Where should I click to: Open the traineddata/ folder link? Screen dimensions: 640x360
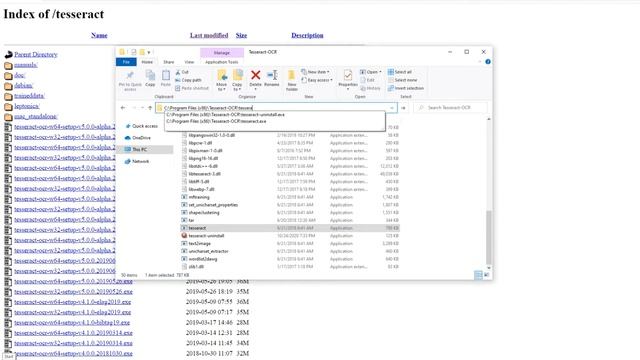point(29,96)
